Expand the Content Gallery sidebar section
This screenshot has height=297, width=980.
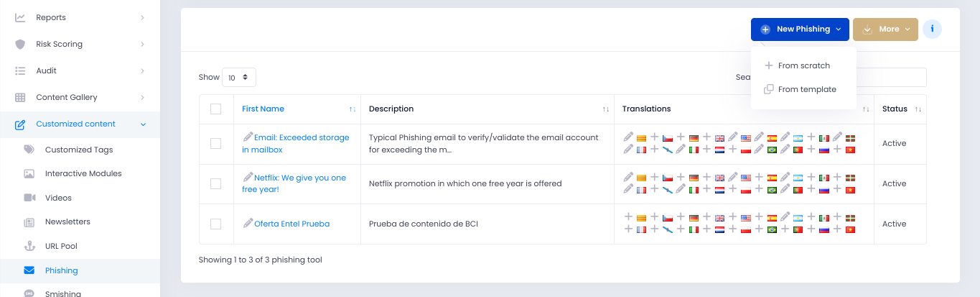(80, 97)
